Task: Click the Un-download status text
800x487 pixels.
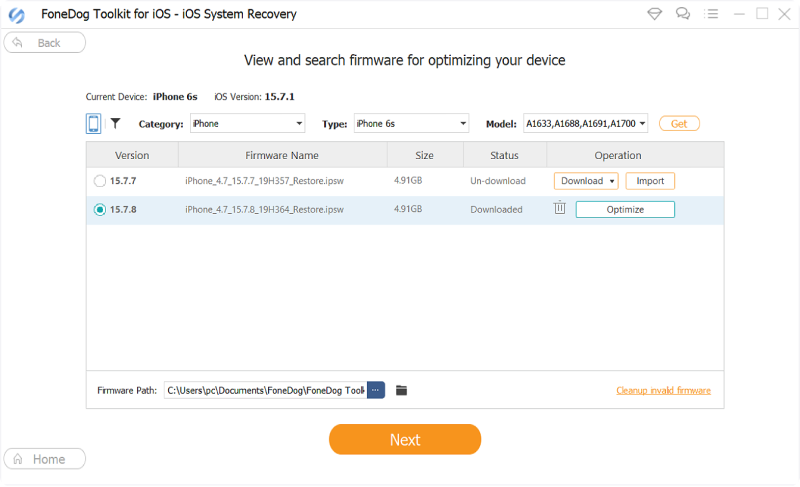Action: [498, 181]
